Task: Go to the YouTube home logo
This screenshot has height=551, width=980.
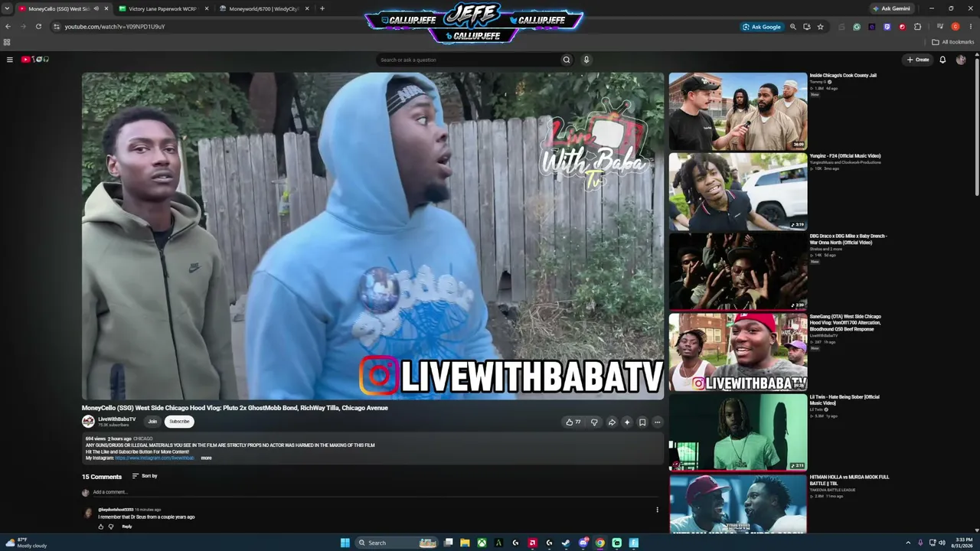Action: [34, 60]
